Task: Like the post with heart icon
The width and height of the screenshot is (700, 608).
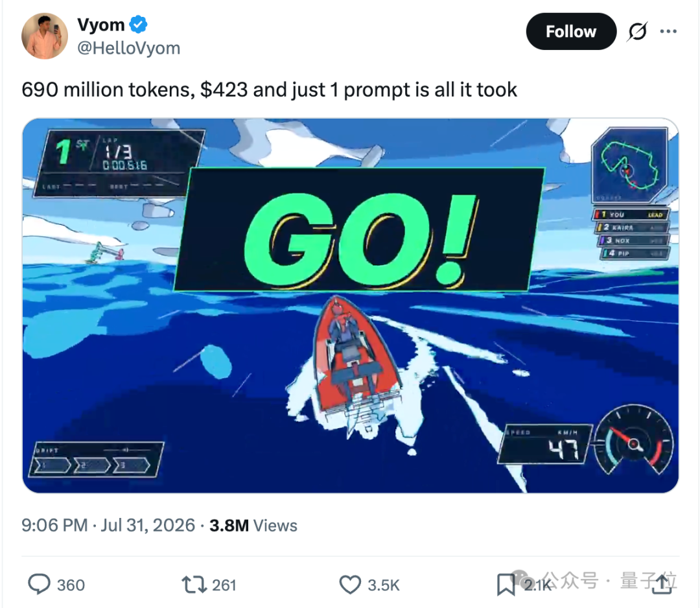Action: [350, 584]
